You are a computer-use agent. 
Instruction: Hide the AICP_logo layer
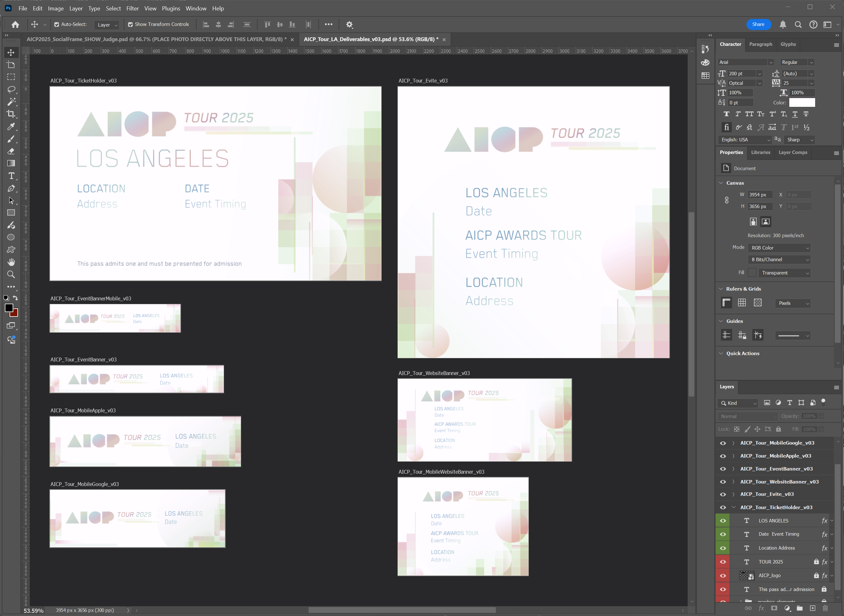point(723,575)
